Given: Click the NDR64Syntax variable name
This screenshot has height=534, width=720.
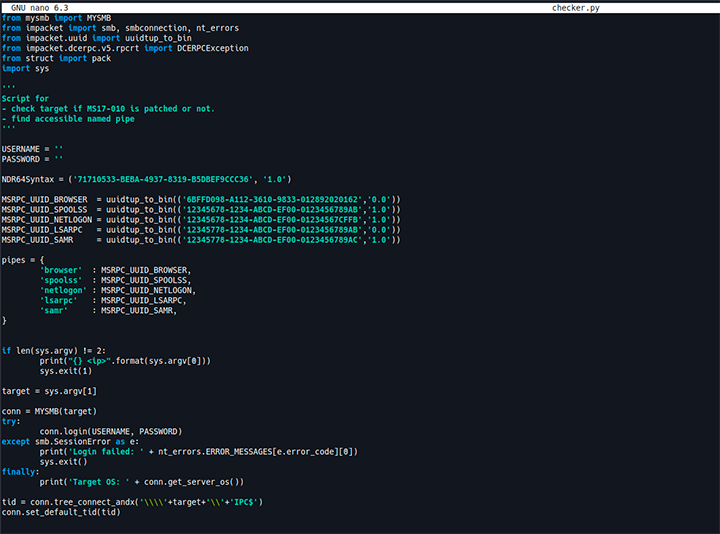Looking at the screenshot, I should (28, 180).
